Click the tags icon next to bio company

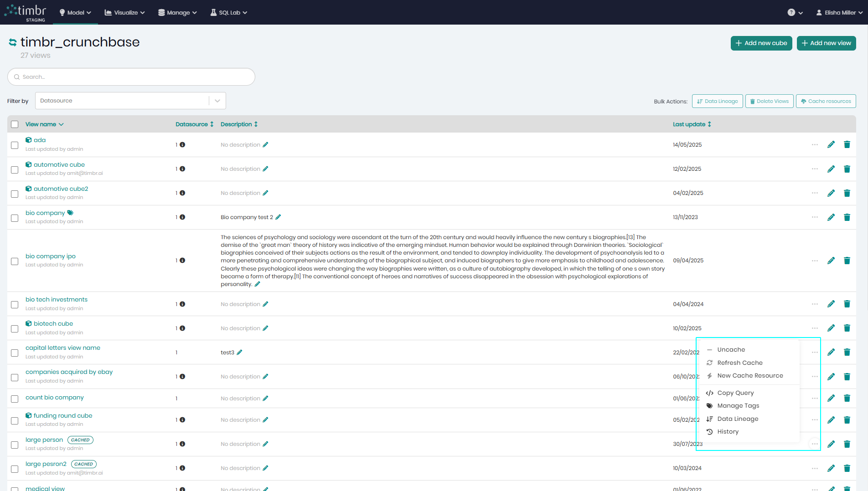pos(70,212)
